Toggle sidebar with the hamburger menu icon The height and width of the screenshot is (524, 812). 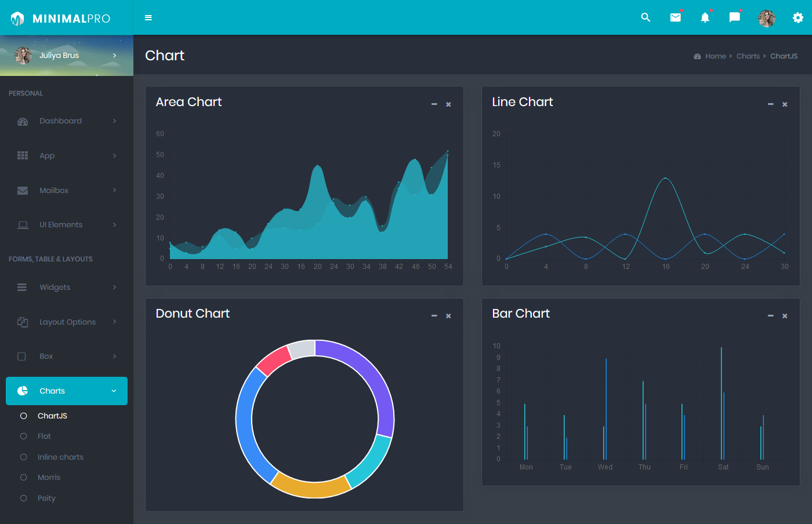148,18
